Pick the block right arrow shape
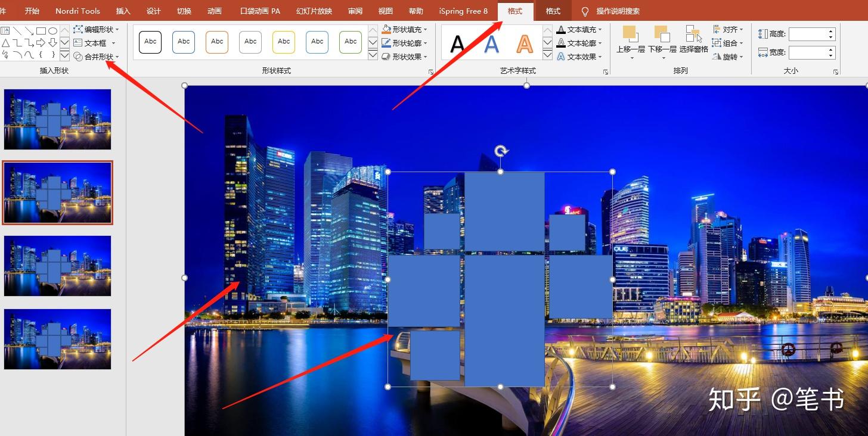 (x=41, y=43)
